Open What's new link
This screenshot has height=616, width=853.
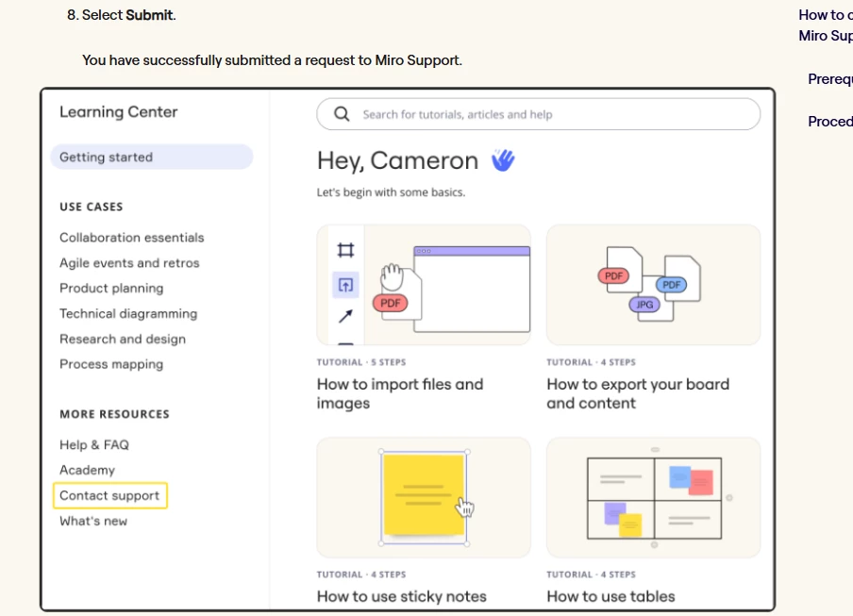pos(93,521)
